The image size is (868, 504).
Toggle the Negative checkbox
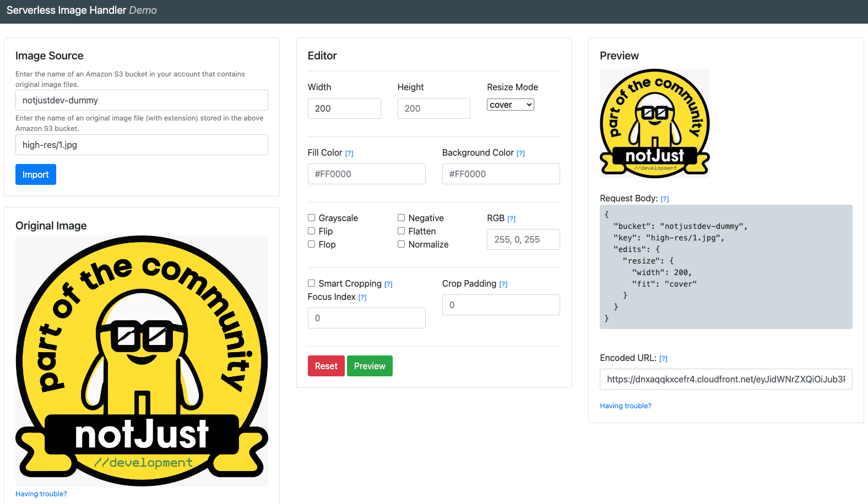(402, 218)
